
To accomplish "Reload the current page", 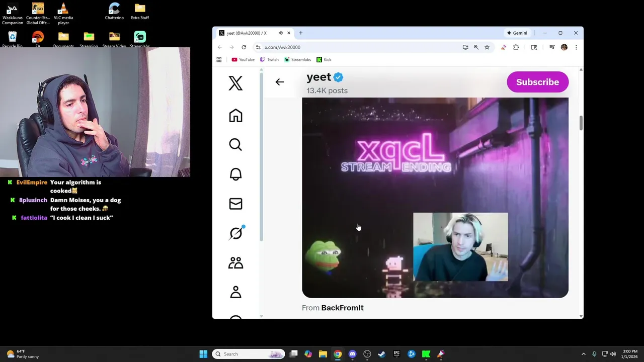I will coord(244,47).
